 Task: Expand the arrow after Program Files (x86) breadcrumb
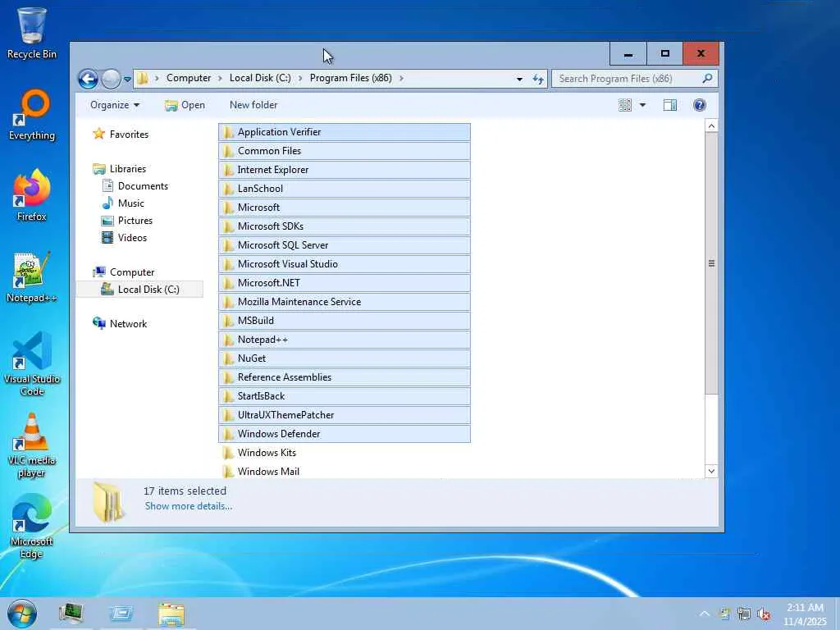(401, 78)
